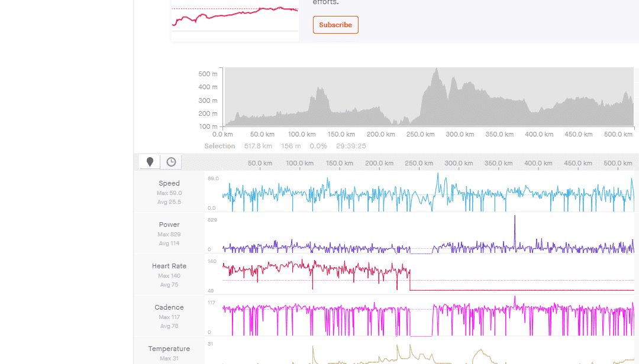Click the flat gap in Cadence chart
This screenshot has height=364, width=639.
[x=421, y=334]
